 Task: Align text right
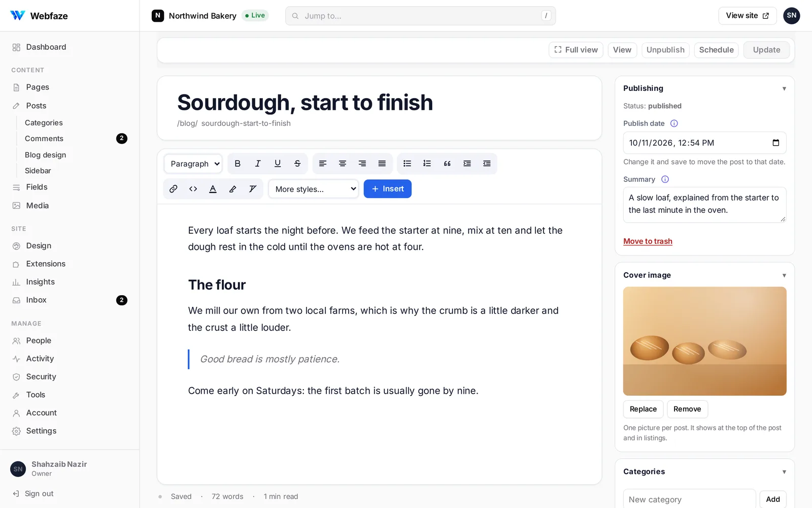tap(362, 164)
